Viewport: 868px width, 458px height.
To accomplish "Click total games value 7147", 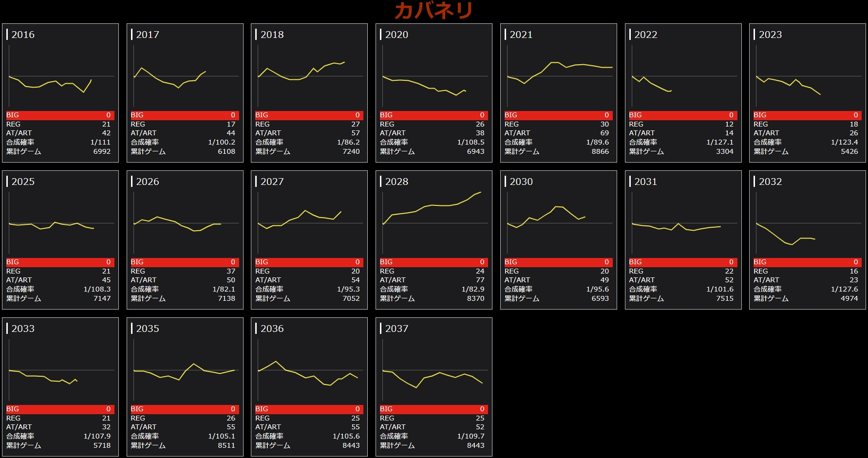I will (102, 298).
